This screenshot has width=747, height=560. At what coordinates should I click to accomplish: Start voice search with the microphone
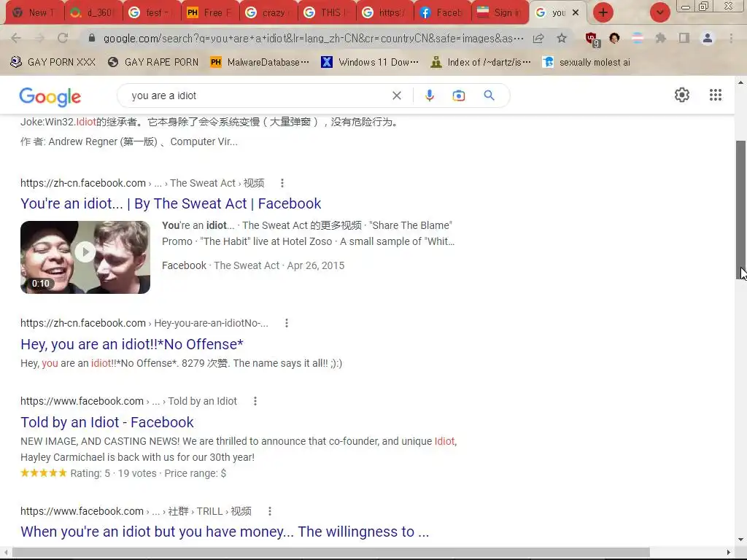click(x=429, y=96)
